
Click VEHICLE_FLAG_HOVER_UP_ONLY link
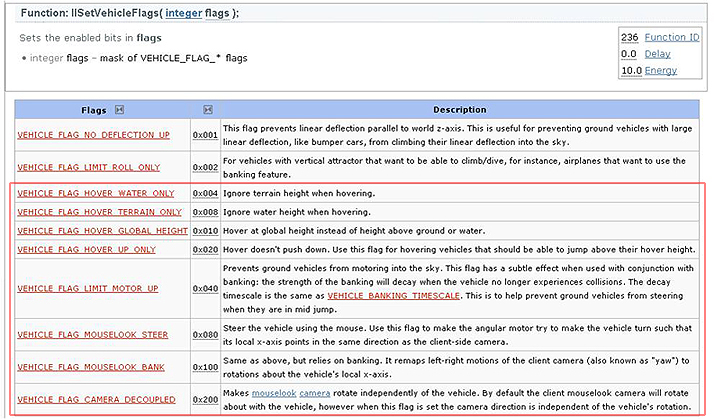click(86, 250)
